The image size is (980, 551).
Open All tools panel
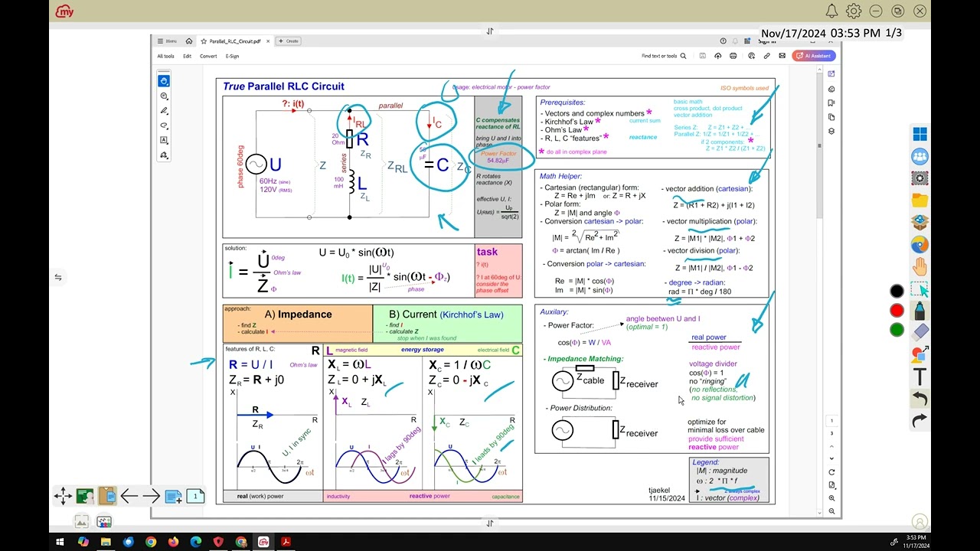165,56
